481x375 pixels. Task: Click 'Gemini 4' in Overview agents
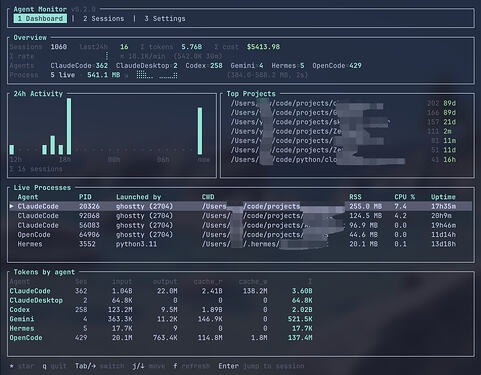247,66
